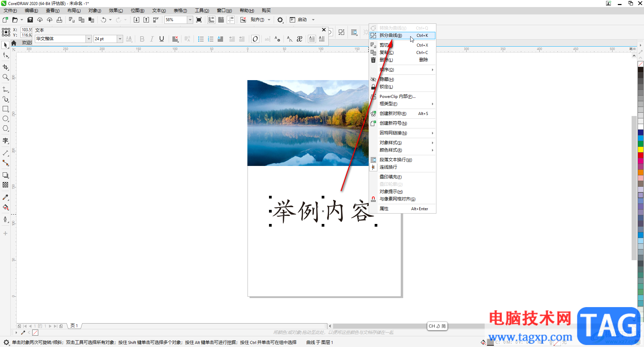Create a new document
Viewport: 644px width, 347px height.
pyautogui.click(x=5, y=20)
